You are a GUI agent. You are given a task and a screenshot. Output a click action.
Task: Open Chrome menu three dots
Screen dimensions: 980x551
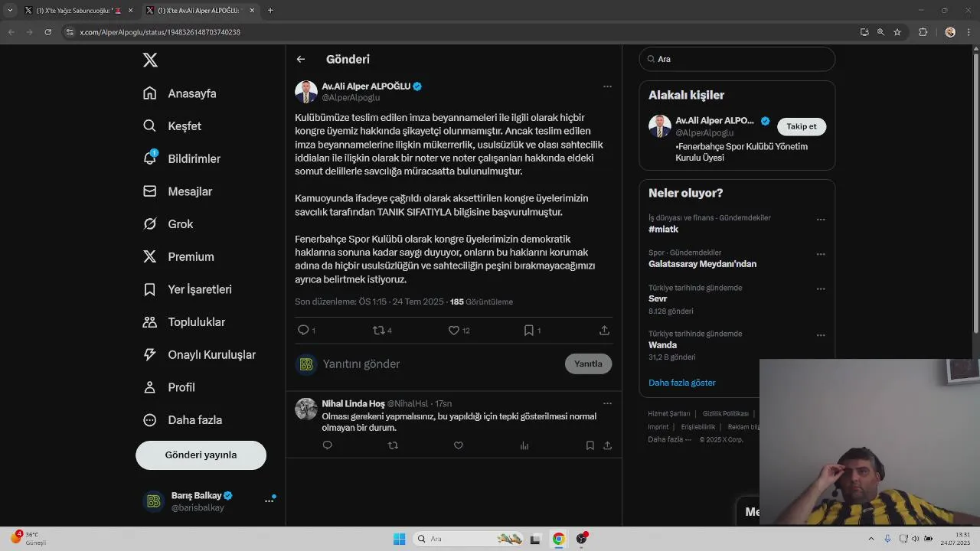tap(968, 32)
